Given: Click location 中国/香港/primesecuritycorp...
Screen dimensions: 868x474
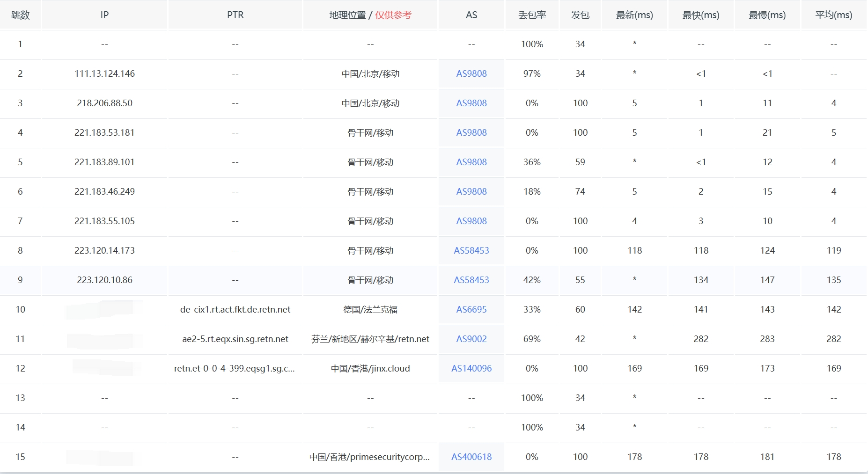Looking at the screenshot, I should click(x=369, y=457).
